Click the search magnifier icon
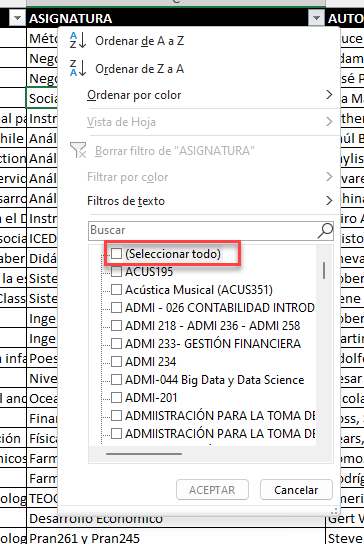The width and height of the screenshot is (364, 544). pyautogui.click(x=325, y=231)
